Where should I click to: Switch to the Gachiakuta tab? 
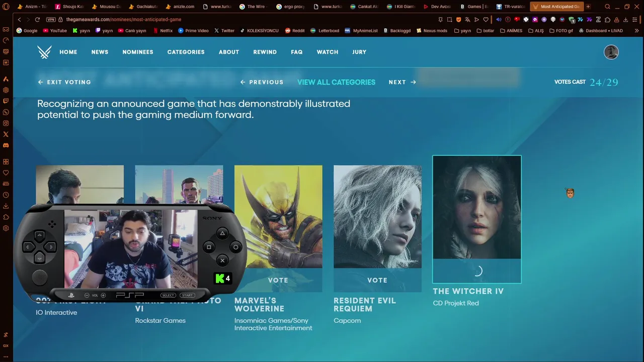pyautogui.click(x=143, y=7)
